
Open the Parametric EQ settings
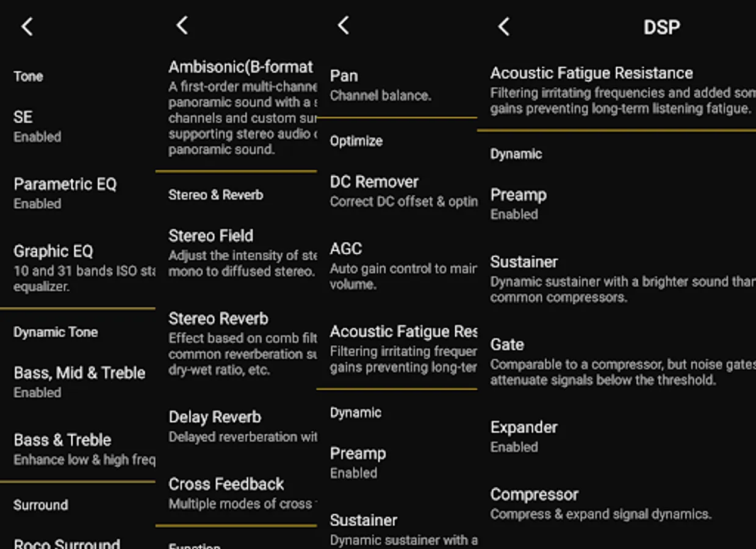(x=64, y=192)
